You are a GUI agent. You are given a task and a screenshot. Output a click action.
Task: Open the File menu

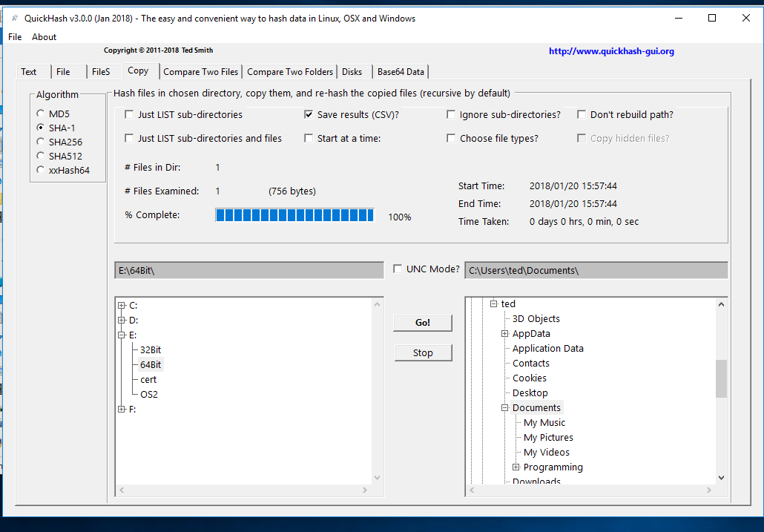pyautogui.click(x=15, y=37)
